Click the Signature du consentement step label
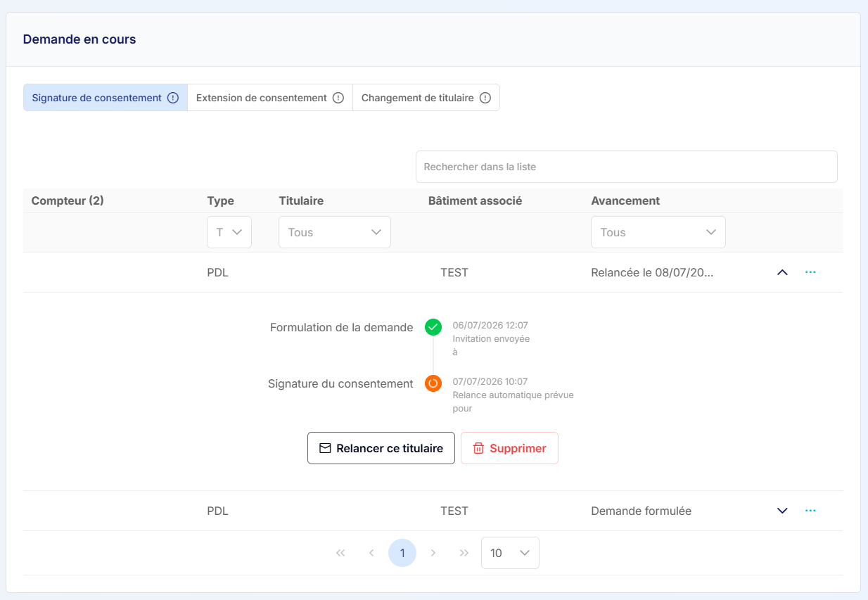The width and height of the screenshot is (868, 600). click(x=340, y=383)
